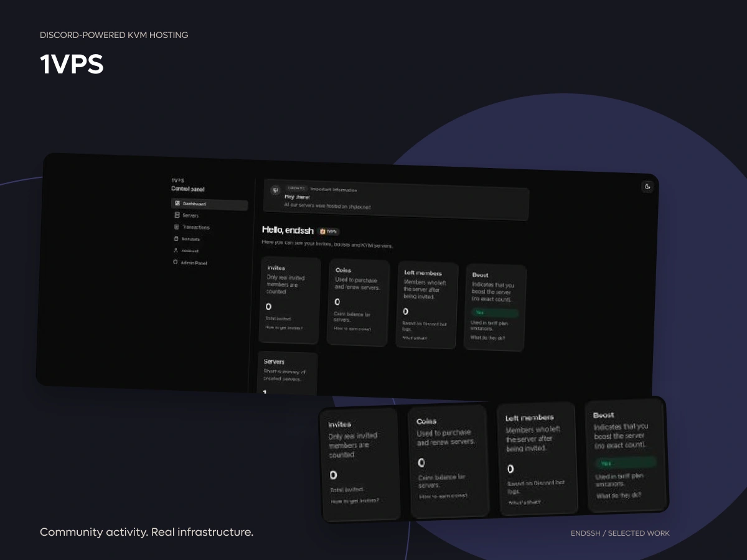The height and width of the screenshot is (560, 747).
Task: Click 'What do they do?' in dashboard Boost card
Action: pyautogui.click(x=487, y=337)
